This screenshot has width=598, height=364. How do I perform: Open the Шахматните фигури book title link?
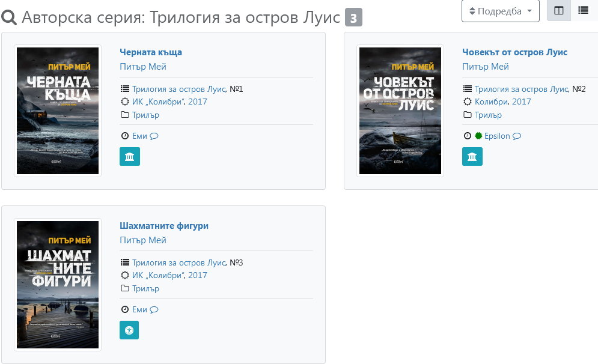pyautogui.click(x=164, y=226)
